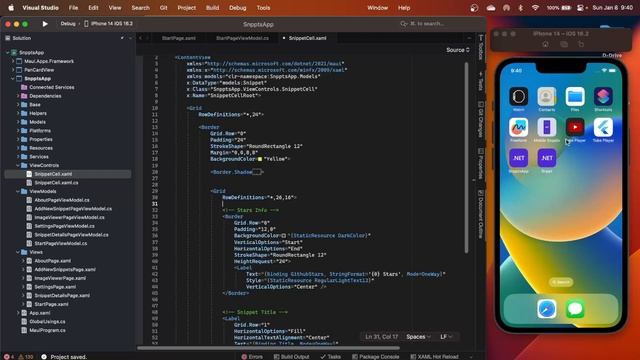
Task: Click the editor horizontal scrollbar
Action: (x=268, y=348)
